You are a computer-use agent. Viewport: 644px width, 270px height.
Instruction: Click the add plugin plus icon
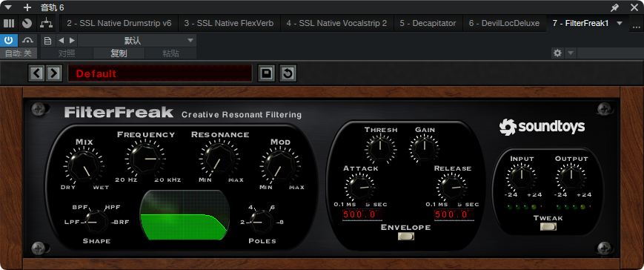27,7
